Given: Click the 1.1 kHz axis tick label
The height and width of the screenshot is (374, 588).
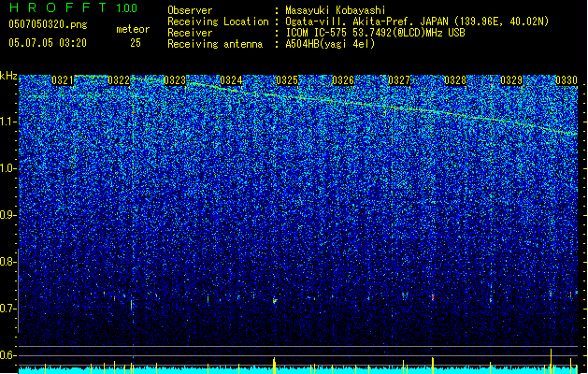Looking at the screenshot, I should pyautogui.click(x=7, y=122).
